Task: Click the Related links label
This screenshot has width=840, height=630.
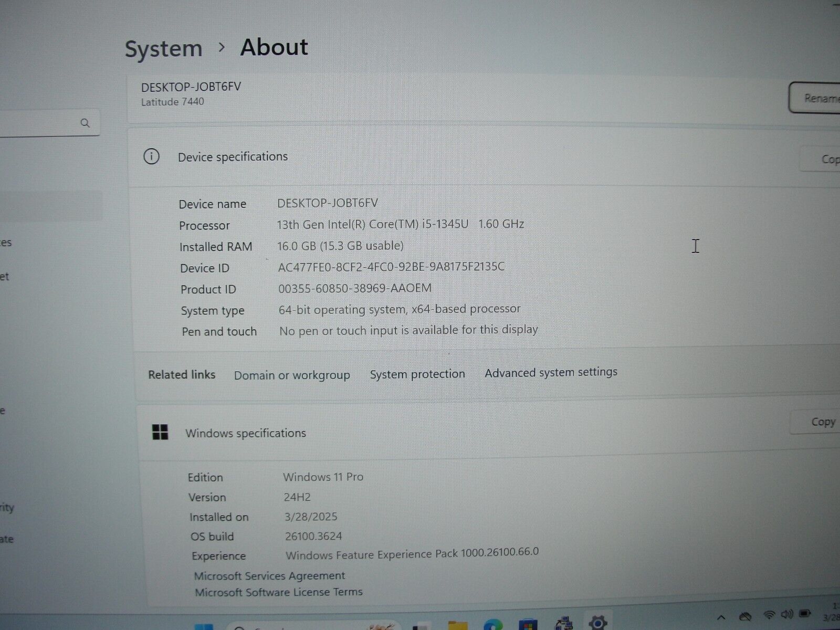Action: click(182, 375)
